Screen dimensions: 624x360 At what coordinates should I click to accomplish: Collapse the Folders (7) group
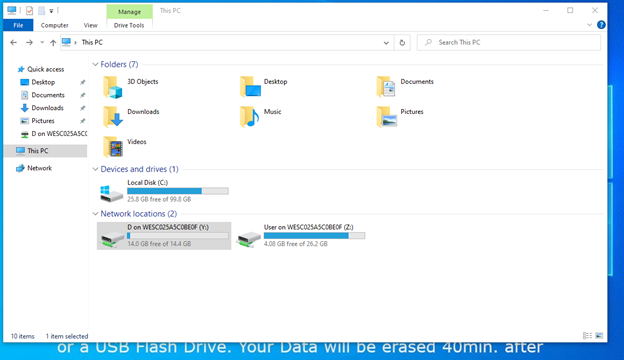point(95,64)
